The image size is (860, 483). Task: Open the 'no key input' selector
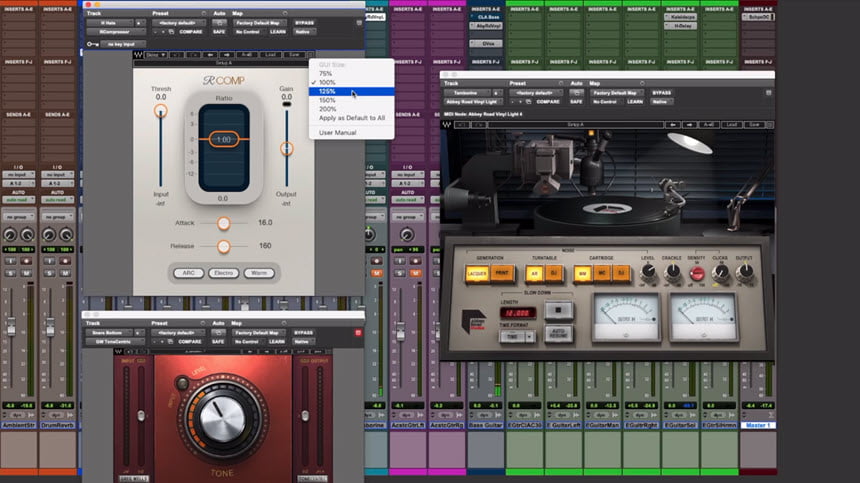pyautogui.click(x=123, y=44)
